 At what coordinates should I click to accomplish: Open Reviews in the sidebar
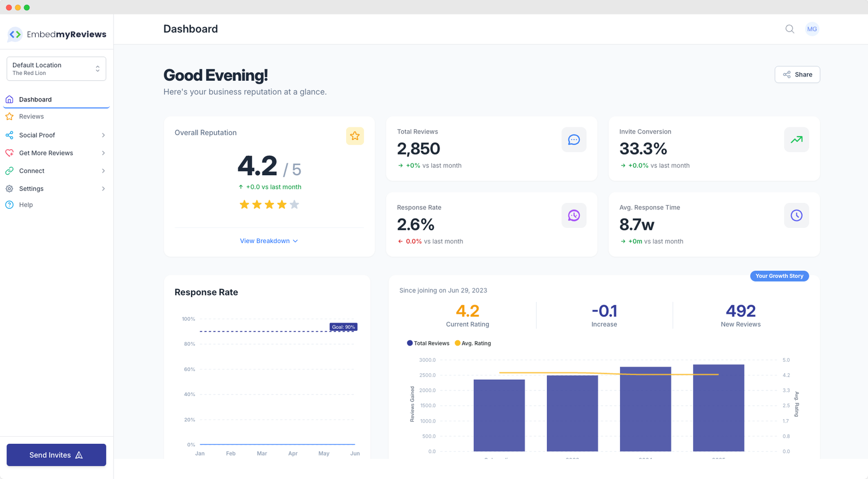click(31, 117)
